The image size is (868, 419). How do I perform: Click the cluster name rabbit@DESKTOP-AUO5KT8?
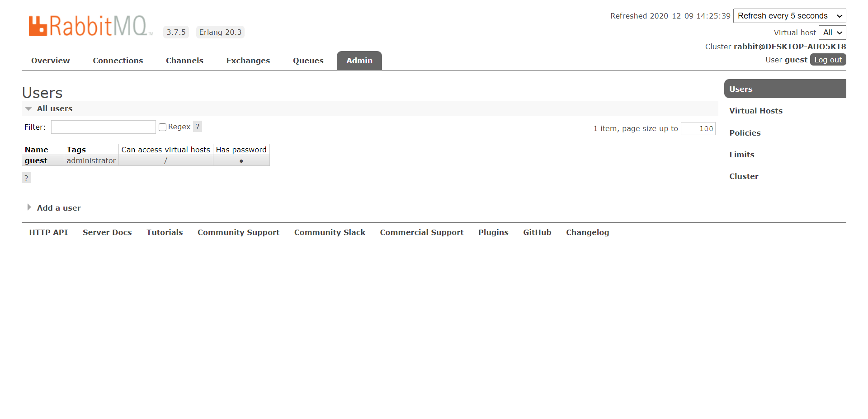(790, 47)
